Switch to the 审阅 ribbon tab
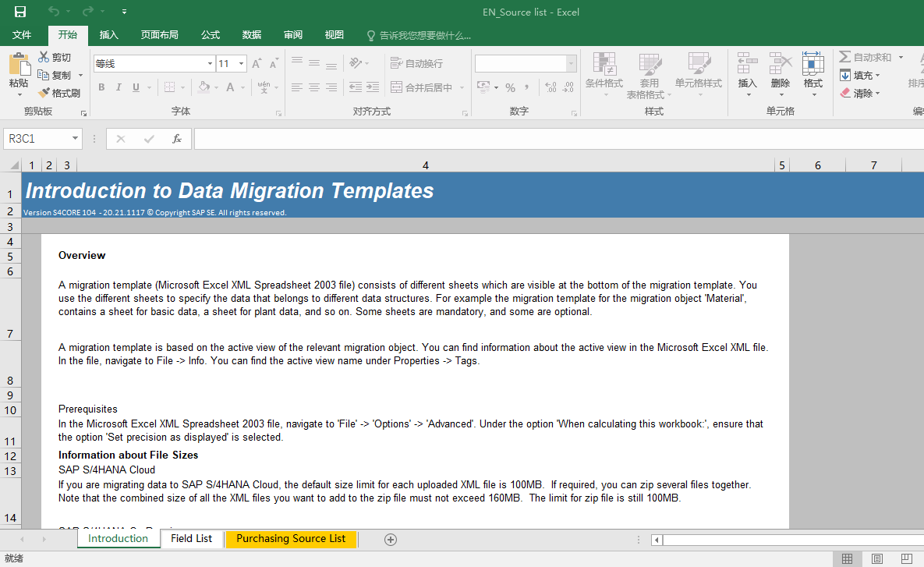Screen dimensions: 924x567 (293, 35)
